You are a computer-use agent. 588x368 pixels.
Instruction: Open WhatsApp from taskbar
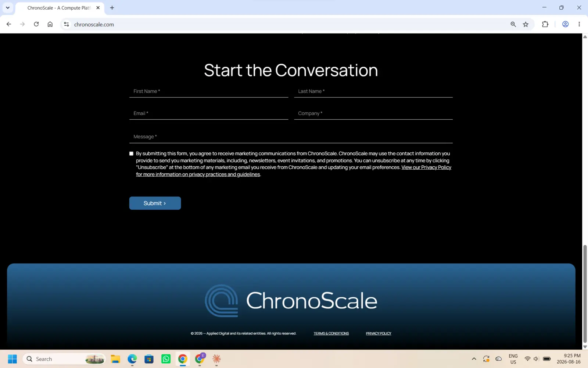click(166, 359)
